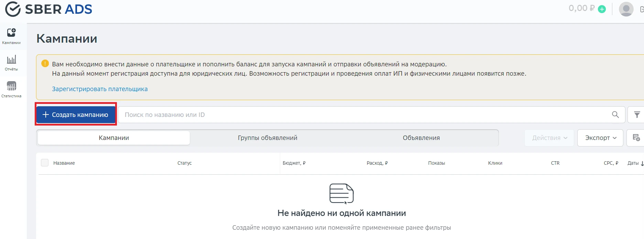Open the Статистика sidebar icon

pyautogui.click(x=11, y=89)
